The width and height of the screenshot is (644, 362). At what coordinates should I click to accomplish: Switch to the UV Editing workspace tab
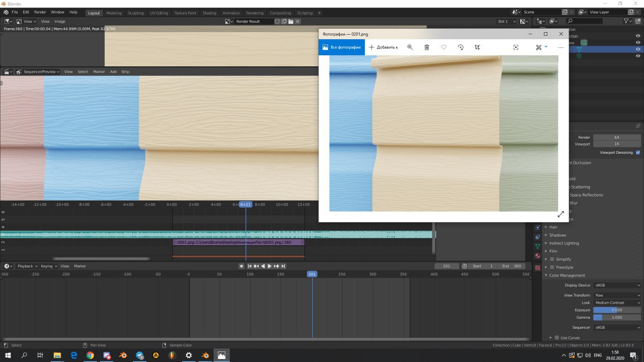click(x=159, y=13)
